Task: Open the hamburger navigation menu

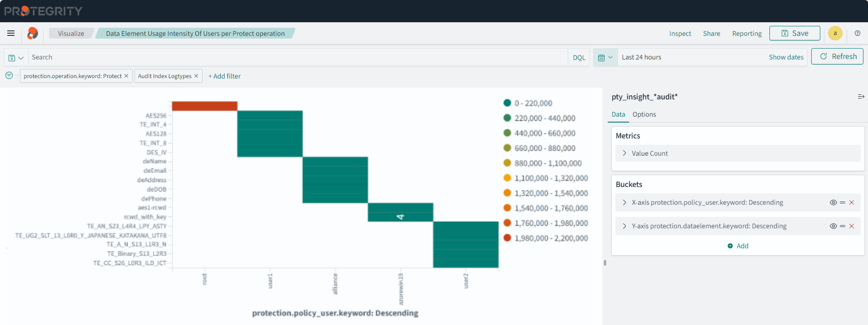Action: 11,33
